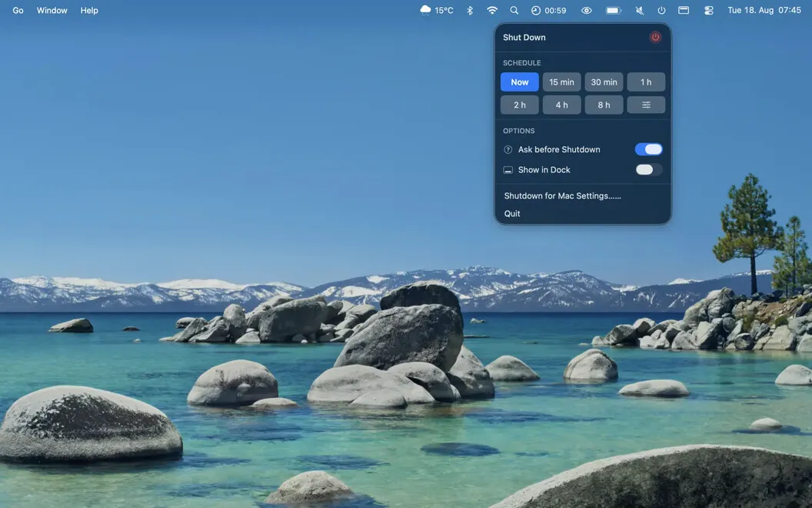
Task: Schedule shutdown in 15 min
Action: [x=561, y=82]
